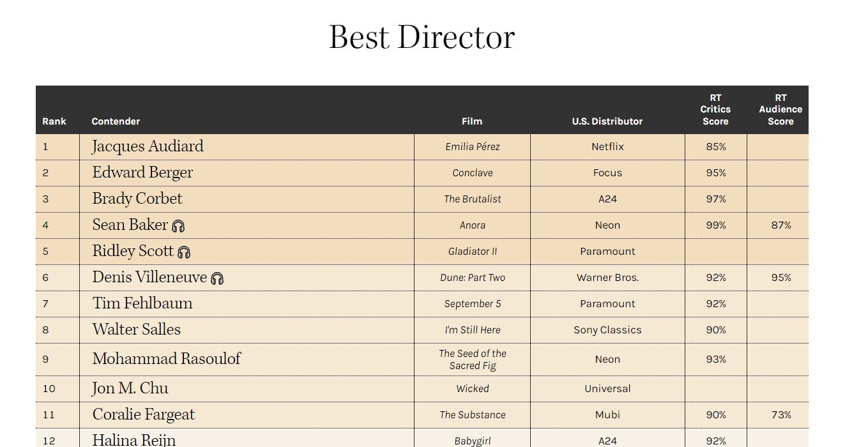Click the RT Critics Score header
This screenshot has width=868, height=447.
(715, 109)
